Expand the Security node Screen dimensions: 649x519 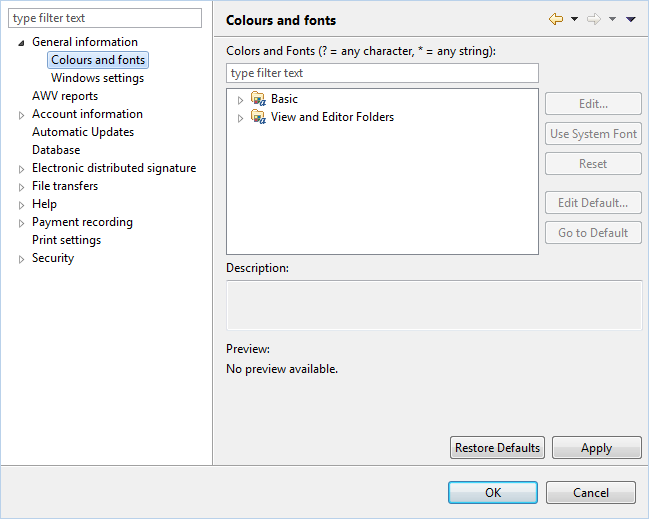[x=22, y=260]
